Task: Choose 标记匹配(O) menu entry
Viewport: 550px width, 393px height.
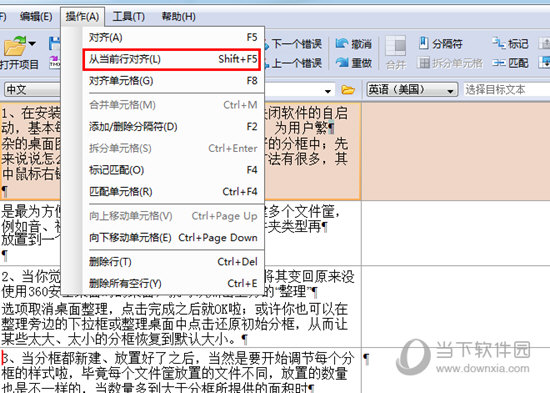Action: [x=173, y=170]
